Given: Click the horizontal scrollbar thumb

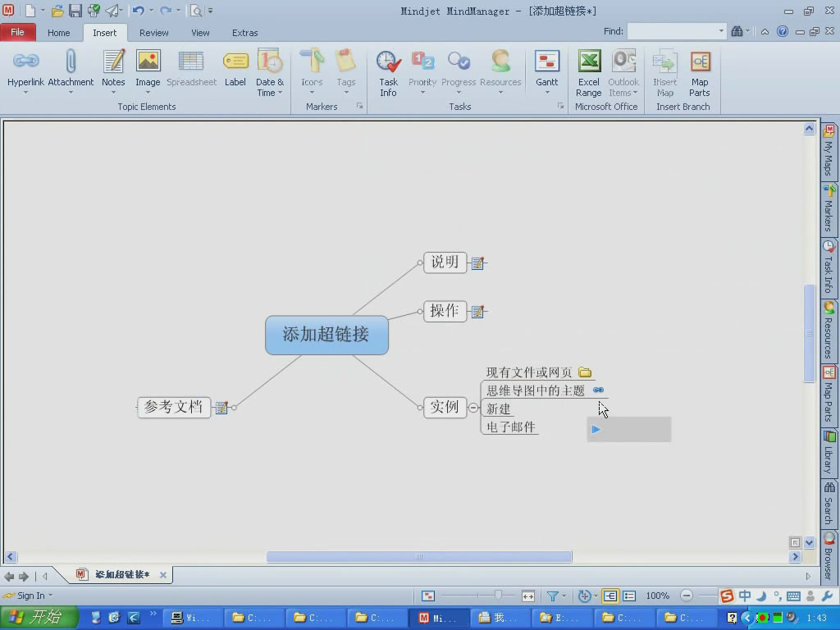Looking at the screenshot, I should point(419,557).
